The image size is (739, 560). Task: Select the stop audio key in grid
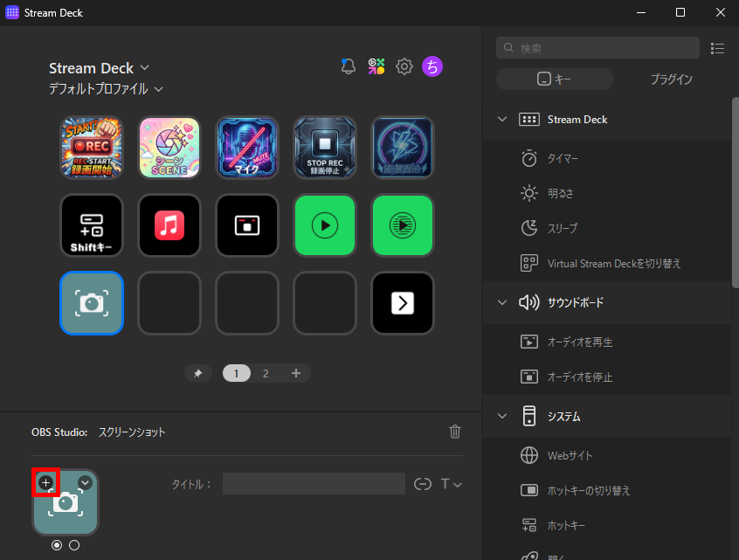[x=247, y=225]
